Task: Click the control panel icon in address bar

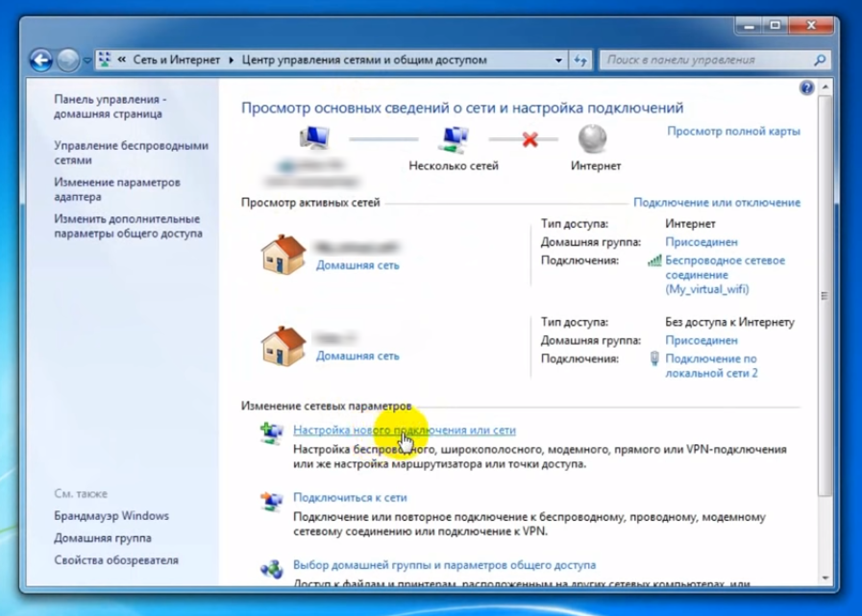Action: pyautogui.click(x=105, y=60)
